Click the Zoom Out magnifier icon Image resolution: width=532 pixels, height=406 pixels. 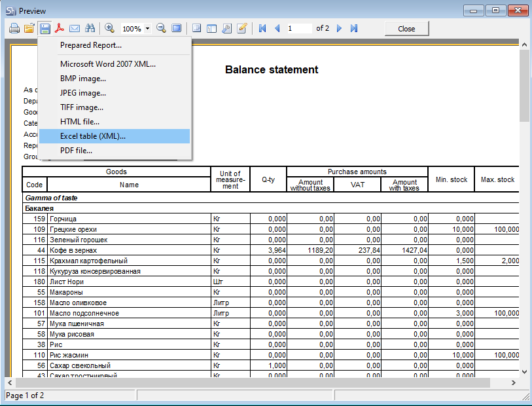coord(161,28)
